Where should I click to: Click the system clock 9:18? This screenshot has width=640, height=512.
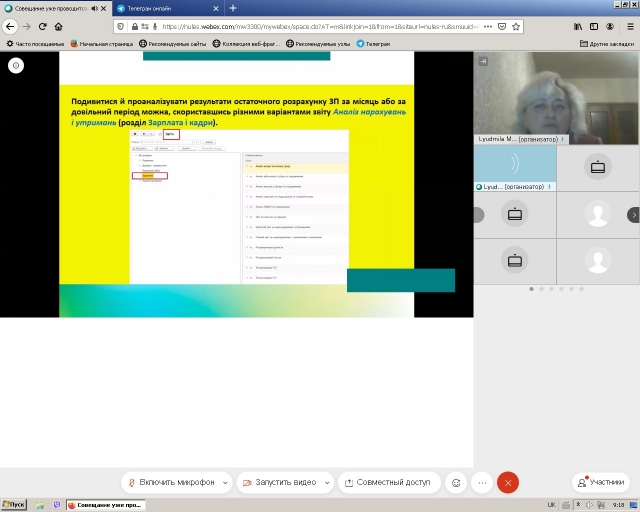click(x=619, y=505)
